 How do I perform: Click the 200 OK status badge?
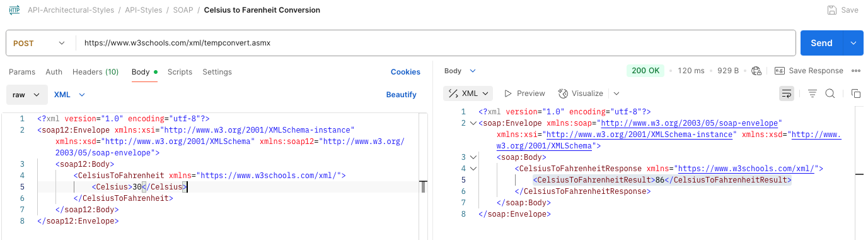click(x=645, y=71)
